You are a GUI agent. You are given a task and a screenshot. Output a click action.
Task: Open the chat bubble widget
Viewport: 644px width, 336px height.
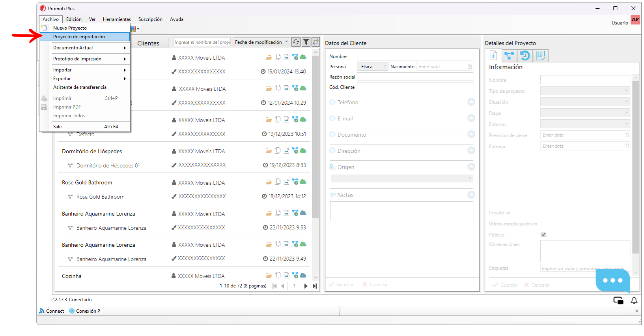pos(612,280)
